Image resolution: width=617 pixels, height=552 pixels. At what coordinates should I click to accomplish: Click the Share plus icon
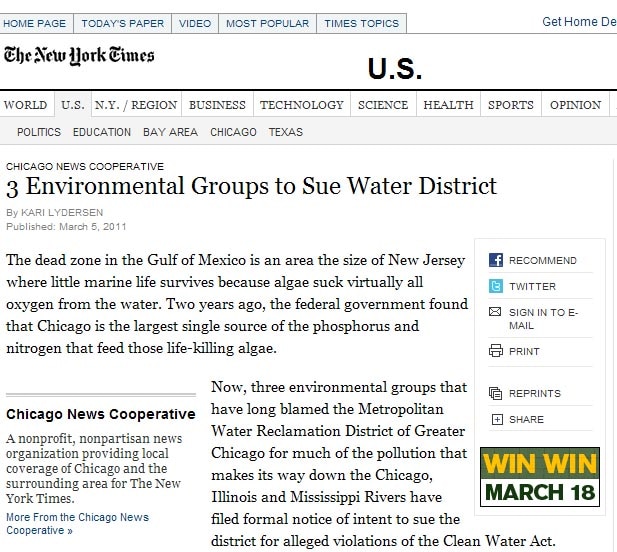pos(497,419)
